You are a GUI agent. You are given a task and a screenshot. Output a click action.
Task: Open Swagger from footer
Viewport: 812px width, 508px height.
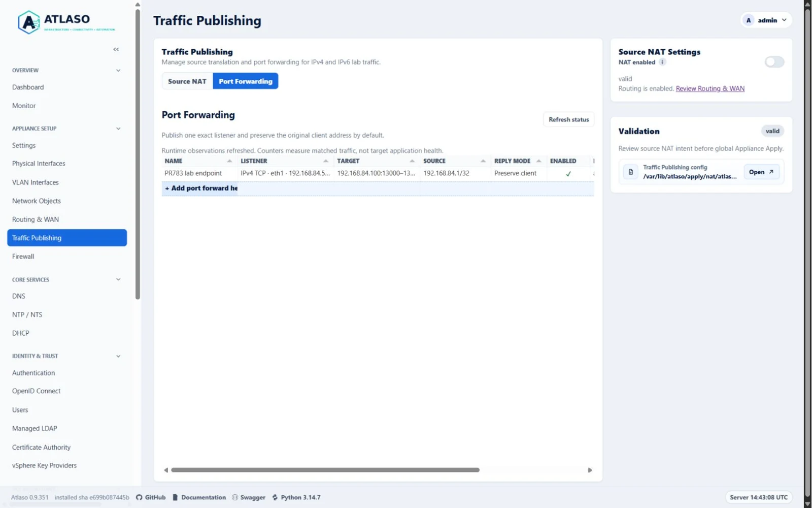click(249, 497)
